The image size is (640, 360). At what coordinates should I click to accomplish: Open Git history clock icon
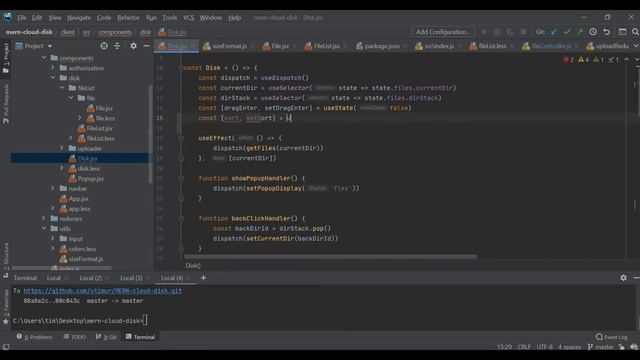pyautogui.click(x=593, y=32)
